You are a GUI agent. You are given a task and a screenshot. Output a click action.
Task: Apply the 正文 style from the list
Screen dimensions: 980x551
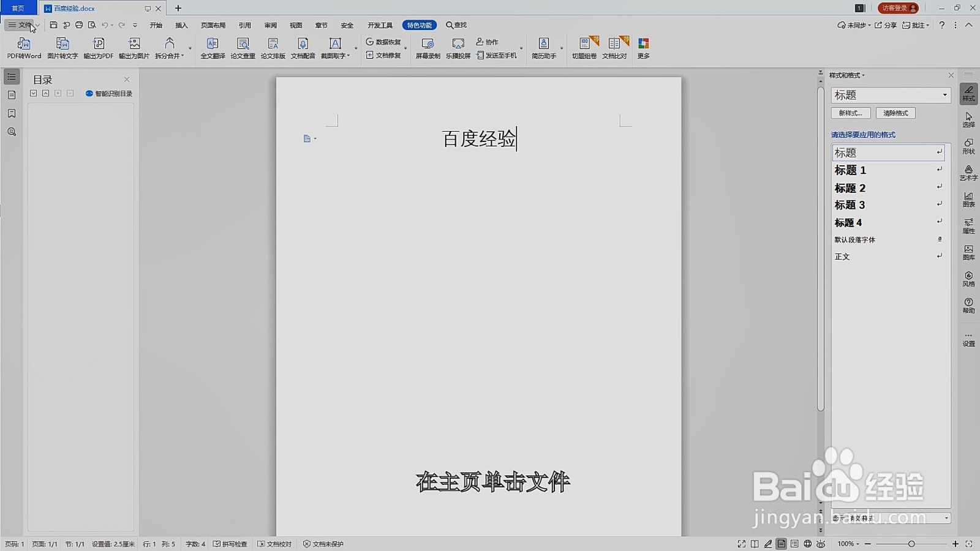pos(888,257)
